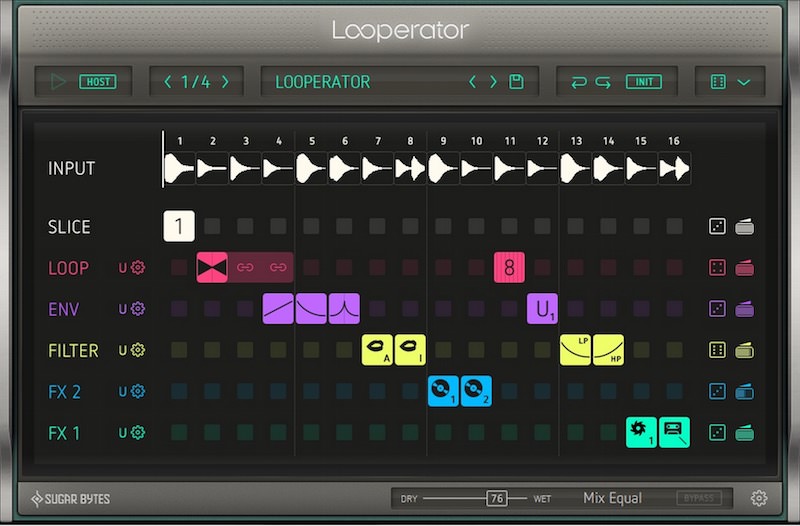
Task: Adjust the DRY/WET slider handle at 76
Action: (496, 498)
